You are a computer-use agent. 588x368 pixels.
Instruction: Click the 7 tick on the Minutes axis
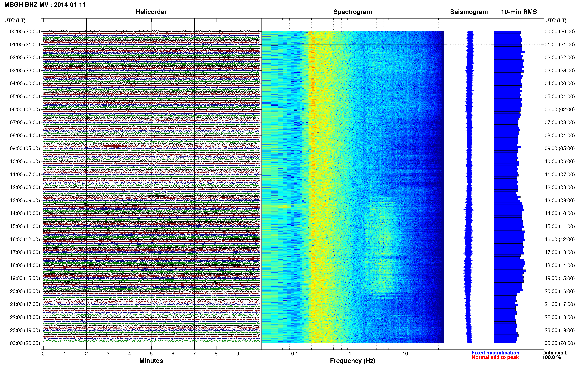click(x=195, y=354)
